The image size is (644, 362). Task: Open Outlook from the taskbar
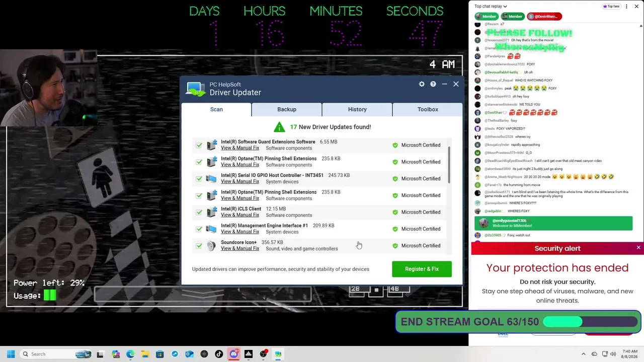(189, 354)
